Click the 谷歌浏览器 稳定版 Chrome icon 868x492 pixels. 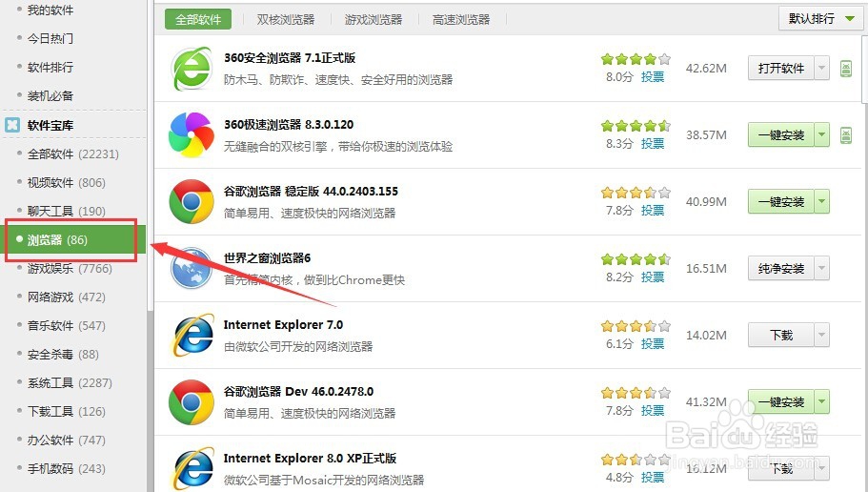coord(192,202)
